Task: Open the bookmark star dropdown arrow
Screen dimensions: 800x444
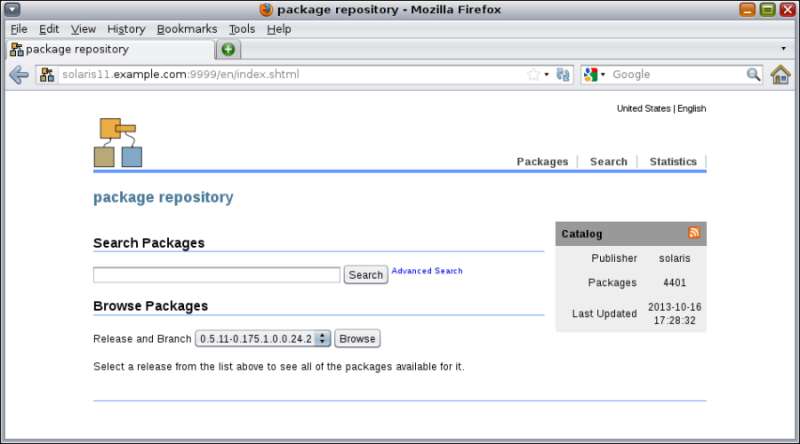Action: tap(546, 75)
